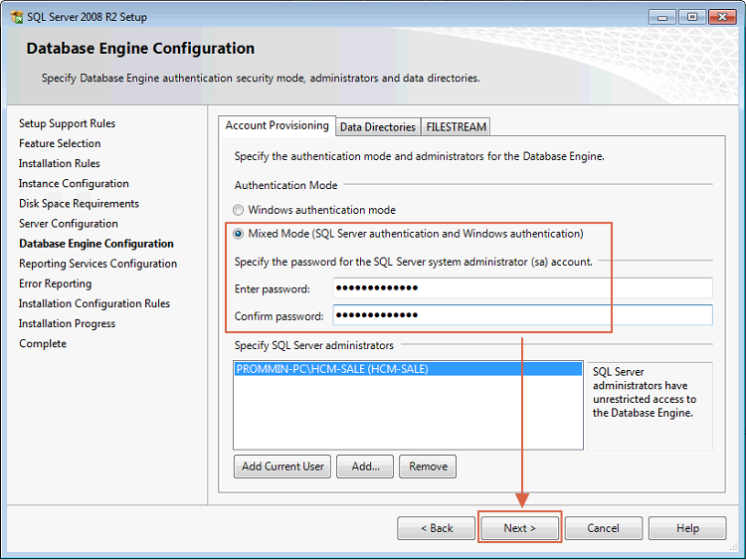Screen dimensions: 746x560
Task: Click Error Reporting step
Action: (x=55, y=283)
